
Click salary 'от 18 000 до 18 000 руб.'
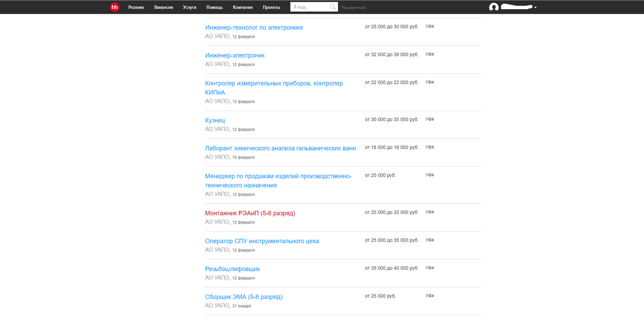[392, 147]
